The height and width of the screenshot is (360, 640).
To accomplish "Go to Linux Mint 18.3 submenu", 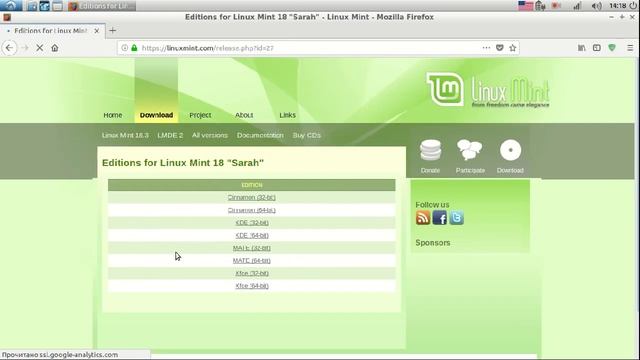I will [125, 135].
